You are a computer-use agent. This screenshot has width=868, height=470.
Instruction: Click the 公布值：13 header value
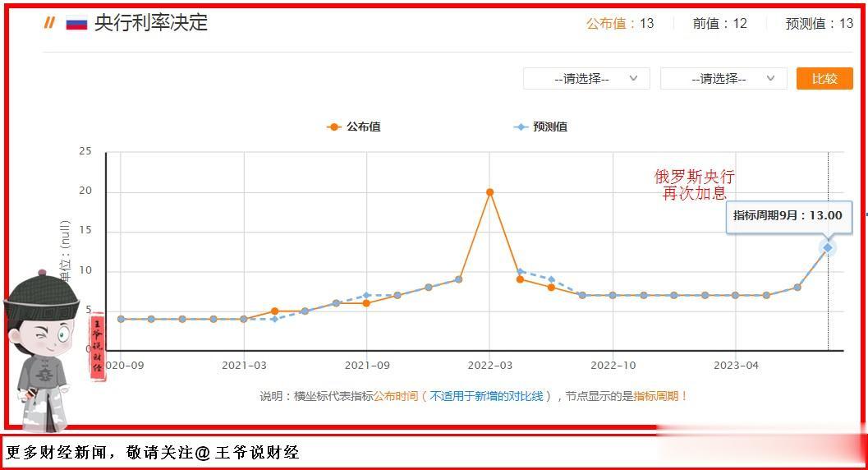(620, 23)
